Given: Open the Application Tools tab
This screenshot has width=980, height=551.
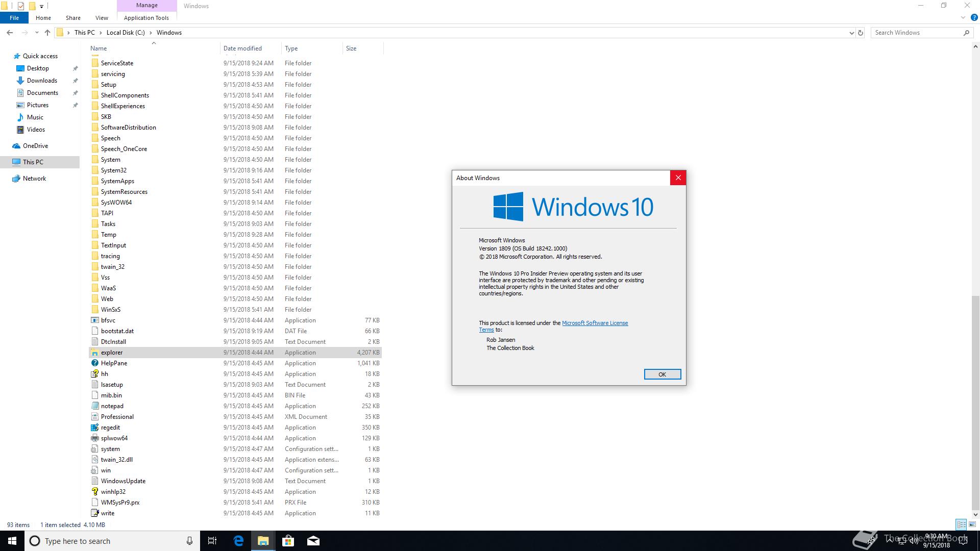Looking at the screenshot, I should coord(146,18).
